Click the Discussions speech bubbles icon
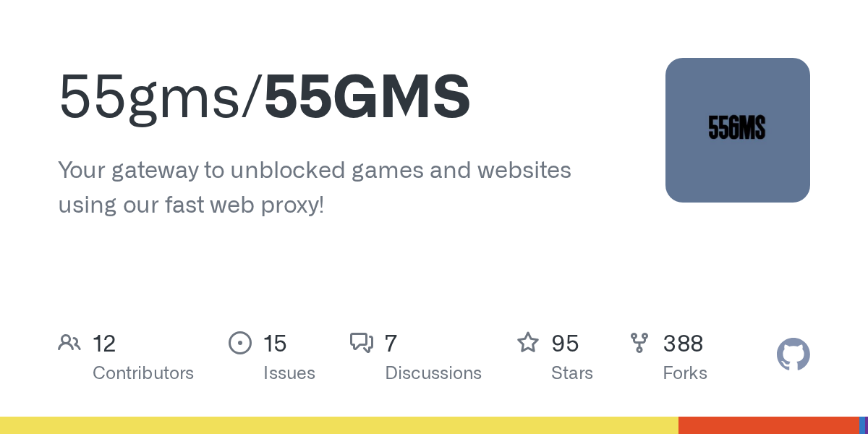Viewport: 868px width, 434px height. pyautogui.click(x=362, y=343)
